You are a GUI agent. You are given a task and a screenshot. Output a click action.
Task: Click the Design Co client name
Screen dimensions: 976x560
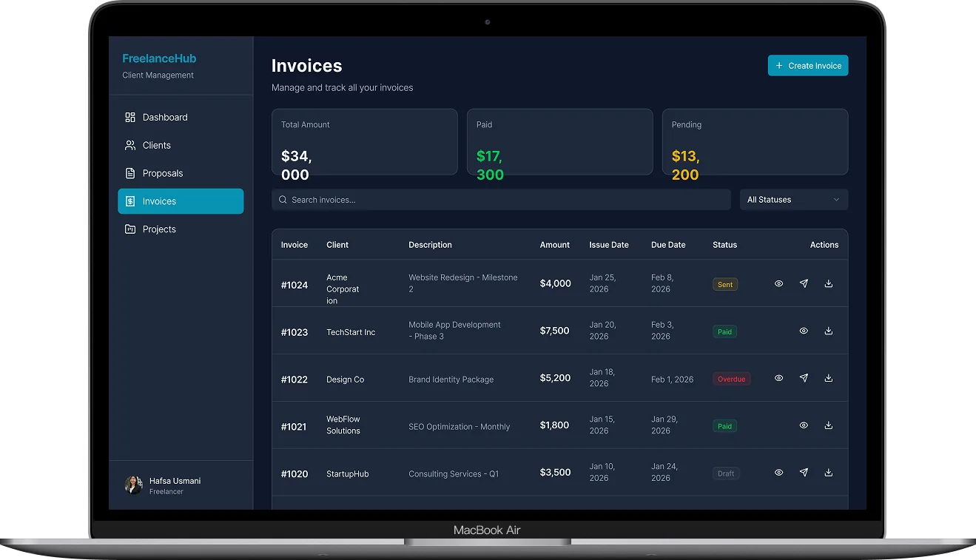[346, 379]
